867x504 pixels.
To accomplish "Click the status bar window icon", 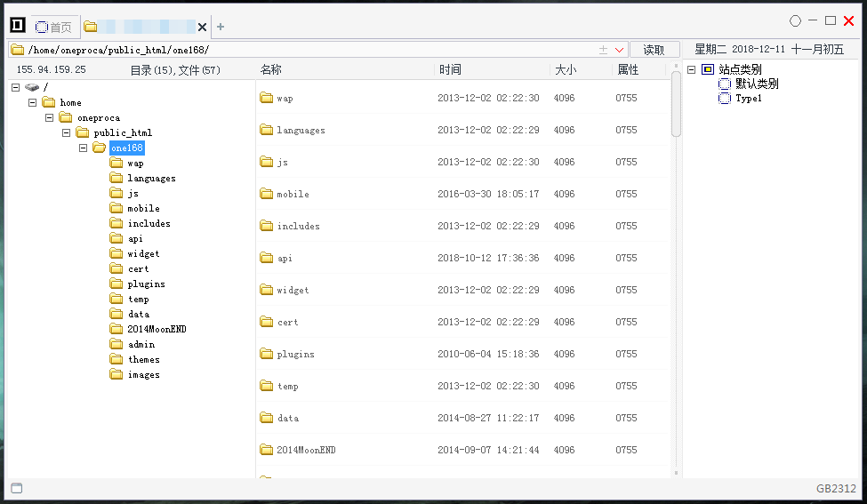I will tap(17, 488).
